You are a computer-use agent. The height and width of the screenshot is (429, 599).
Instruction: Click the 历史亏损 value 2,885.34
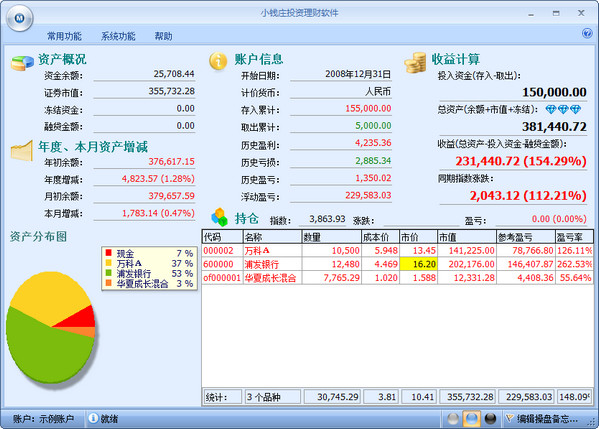pos(373,160)
